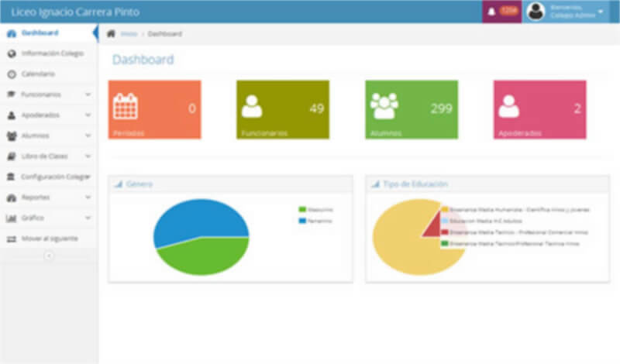
Task: Click the calendar icon on Periodos tile
Action: click(126, 106)
